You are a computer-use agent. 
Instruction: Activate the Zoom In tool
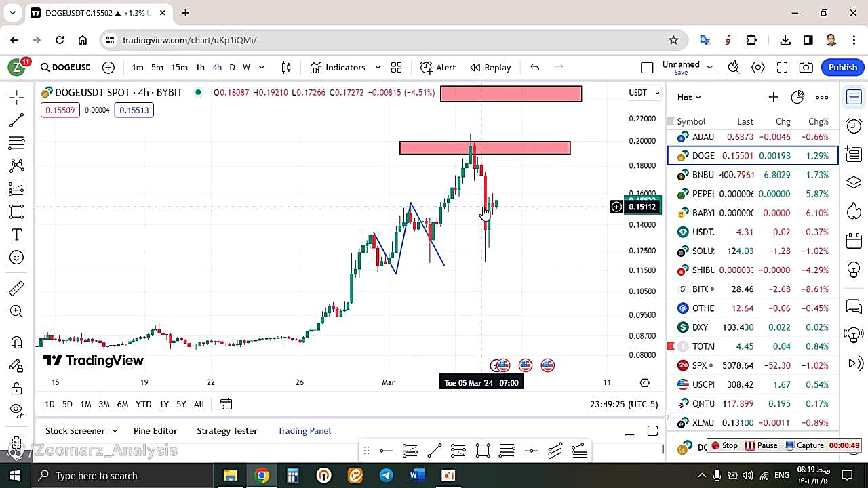pyautogui.click(x=17, y=311)
